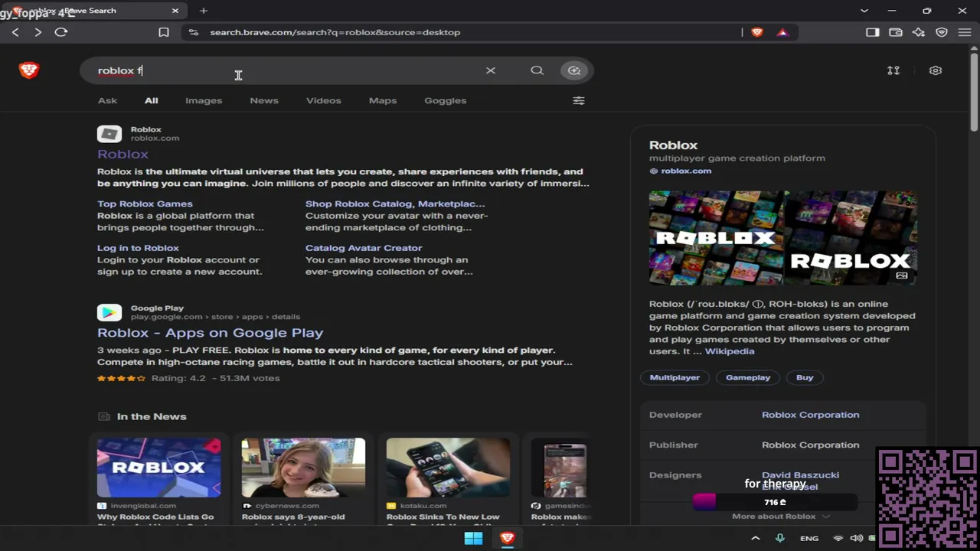Open Leo AI sparkle icon in toolbar
This screenshot has width=980, height=551.
(x=919, y=32)
